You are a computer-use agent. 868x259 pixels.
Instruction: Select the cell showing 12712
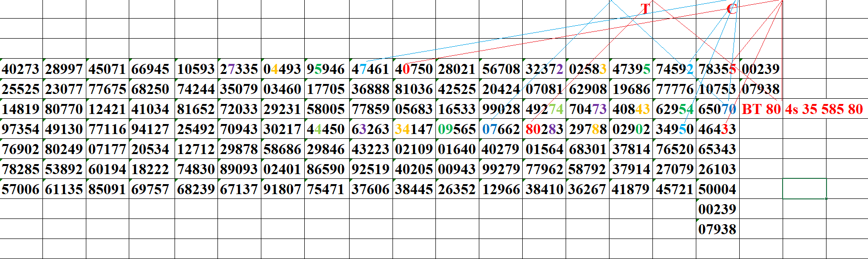[196, 149]
